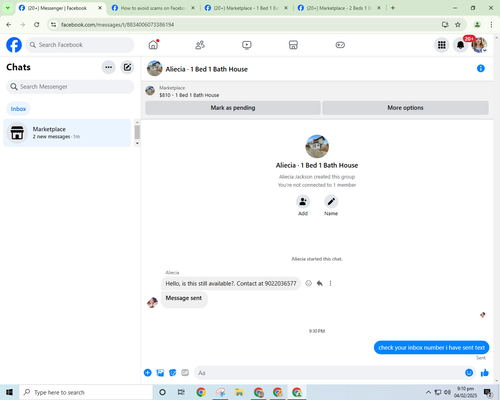Bookmark this page with star icon
The width and height of the screenshot is (500, 400).
tap(458, 24)
